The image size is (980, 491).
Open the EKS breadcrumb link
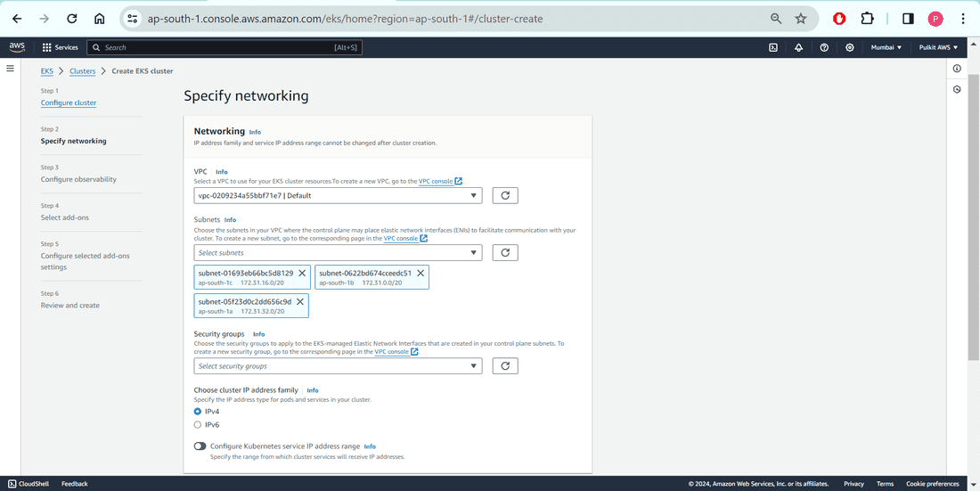47,71
